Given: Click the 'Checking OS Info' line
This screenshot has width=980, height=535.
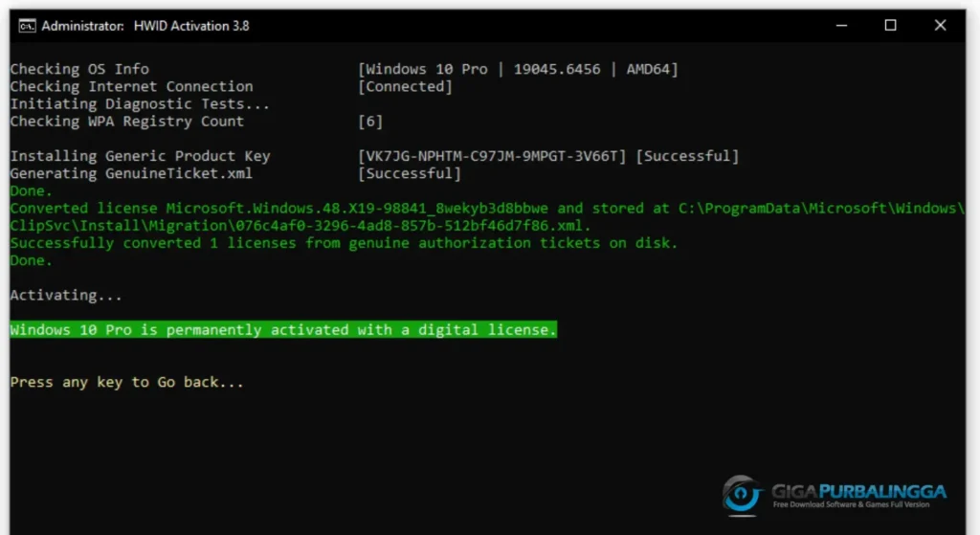Looking at the screenshot, I should pyautogui.click(x=79, y=69).
